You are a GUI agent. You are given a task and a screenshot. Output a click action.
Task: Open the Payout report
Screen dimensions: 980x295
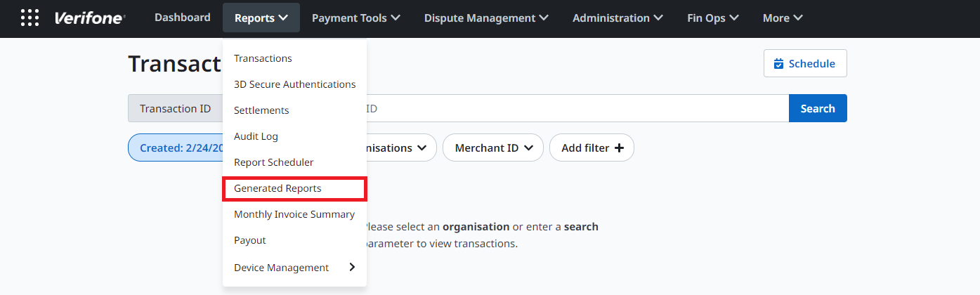(x=294, y=240)
